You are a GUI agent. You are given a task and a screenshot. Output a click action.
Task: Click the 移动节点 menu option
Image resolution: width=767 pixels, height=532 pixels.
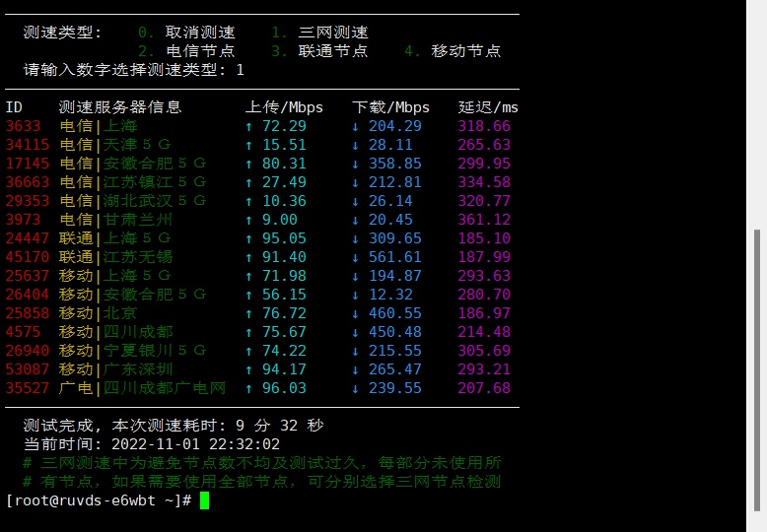[x=466, y=51]
